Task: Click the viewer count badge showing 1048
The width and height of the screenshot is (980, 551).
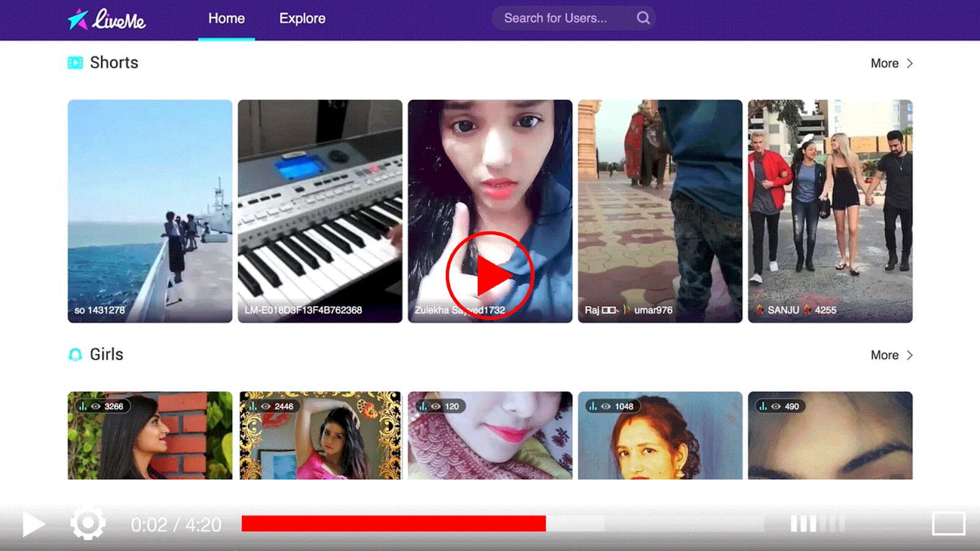Action: (x=612, y=407)
